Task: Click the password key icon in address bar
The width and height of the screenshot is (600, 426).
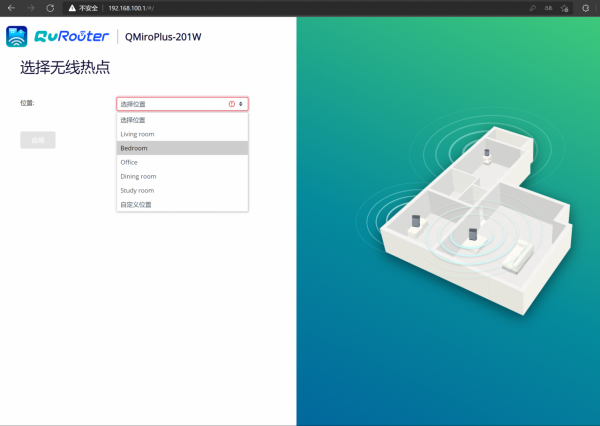Action: pos(533,7)
